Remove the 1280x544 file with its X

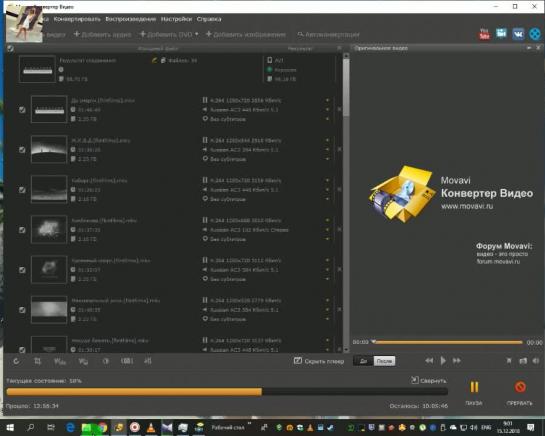tap(340, 149)
